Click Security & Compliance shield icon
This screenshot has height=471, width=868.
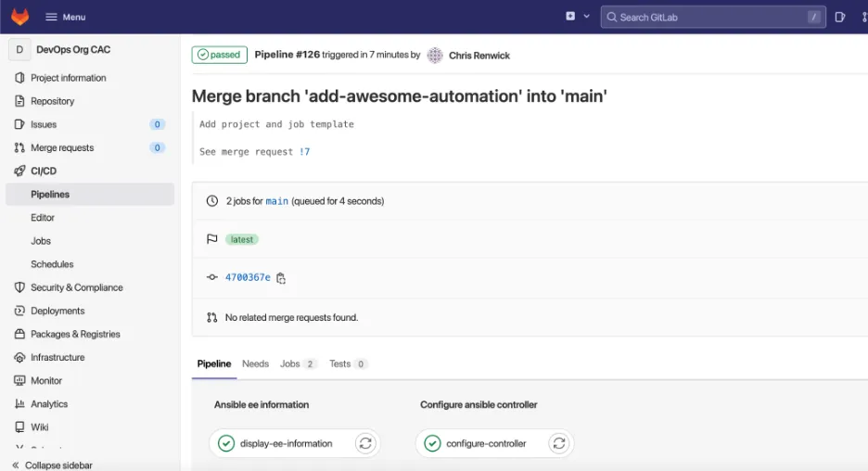coord(19,287)
